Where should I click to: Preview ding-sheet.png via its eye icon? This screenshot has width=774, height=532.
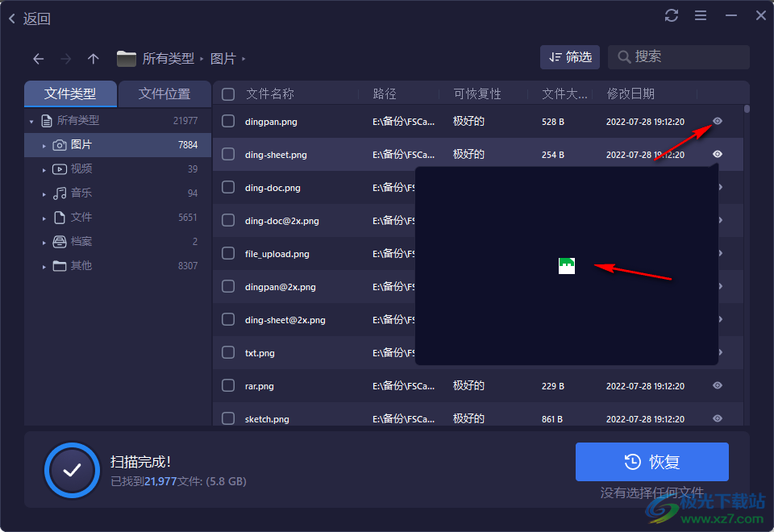(717, 154)
